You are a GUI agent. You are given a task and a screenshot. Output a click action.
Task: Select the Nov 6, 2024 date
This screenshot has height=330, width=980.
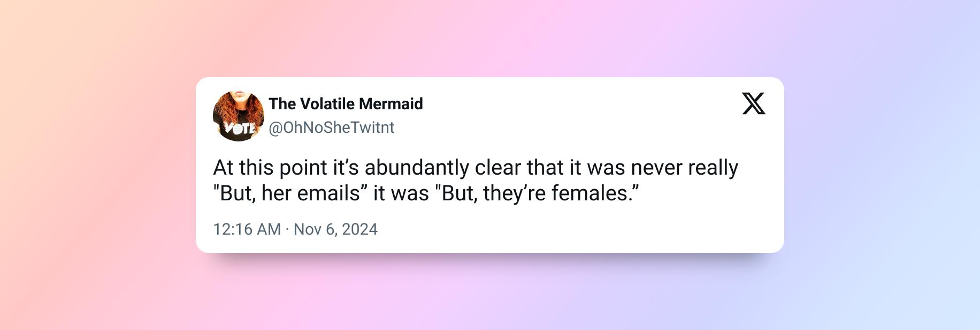point(335,229)
